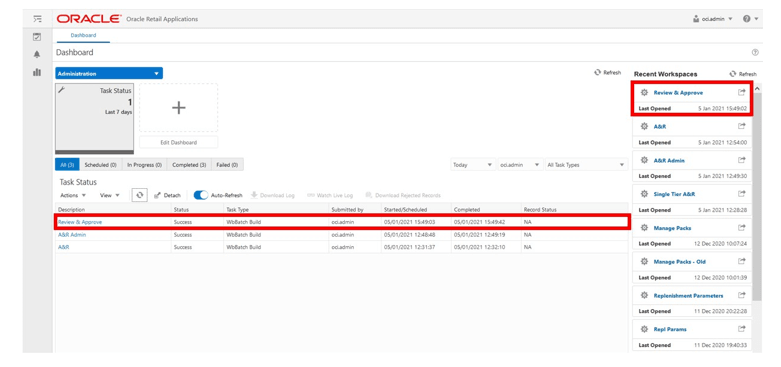The width and height of the screenshot is (781, 367).
Task: Open A&R Admin link in task table
Action: pyautogui.click(x=72, y=235)
